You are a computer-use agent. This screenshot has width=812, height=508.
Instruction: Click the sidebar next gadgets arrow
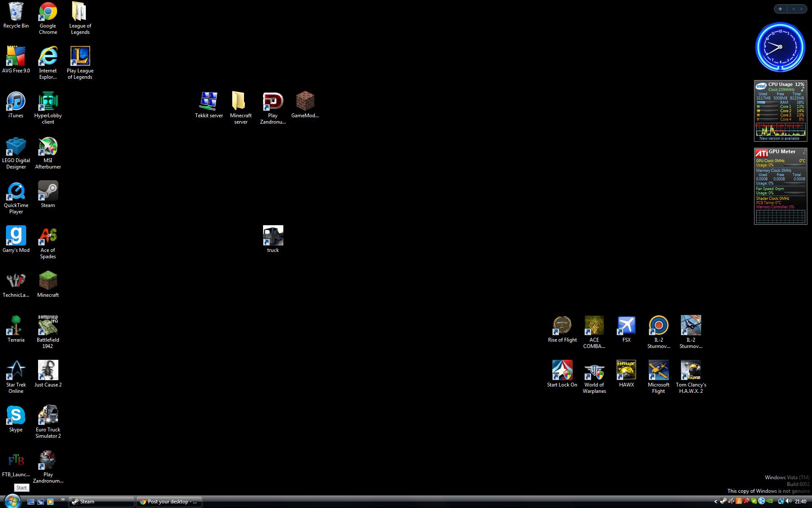[801, 9]
